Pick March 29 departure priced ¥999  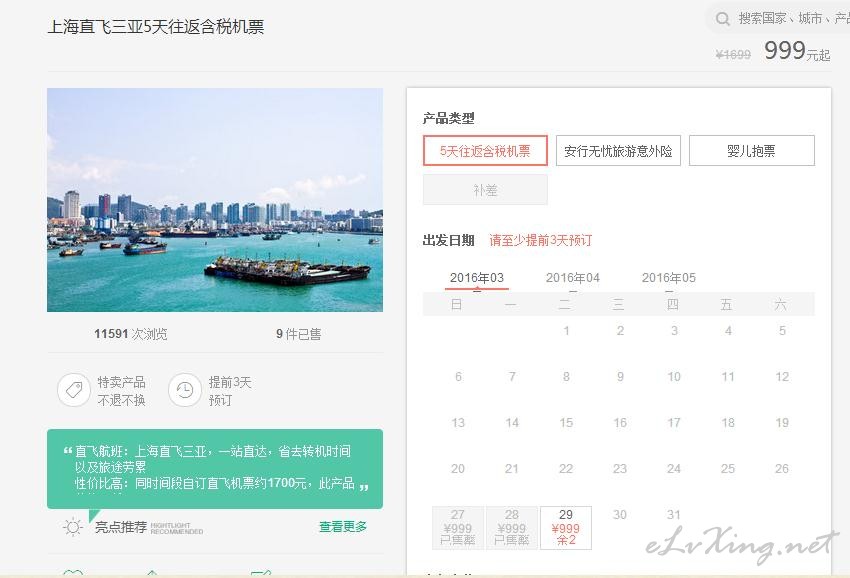(566, 527)
